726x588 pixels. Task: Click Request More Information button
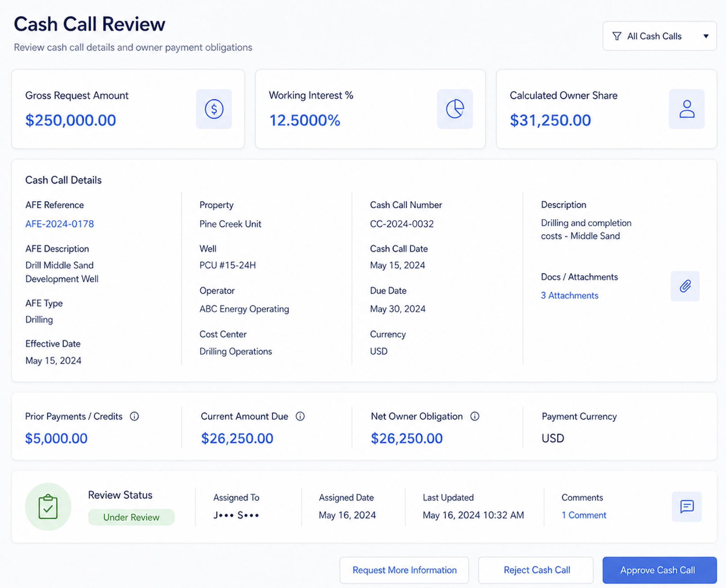(404, 570)
